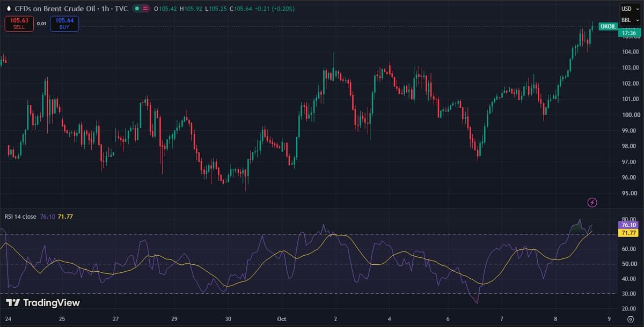Viewport: 644px width, 327px height.
Task: Click the L105.25 low value
Action: click(216, 9)
